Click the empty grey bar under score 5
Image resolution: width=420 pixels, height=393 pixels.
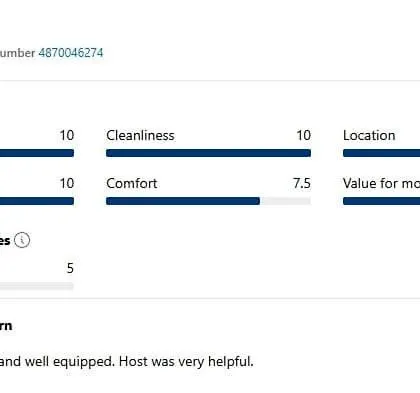point(37,286)
